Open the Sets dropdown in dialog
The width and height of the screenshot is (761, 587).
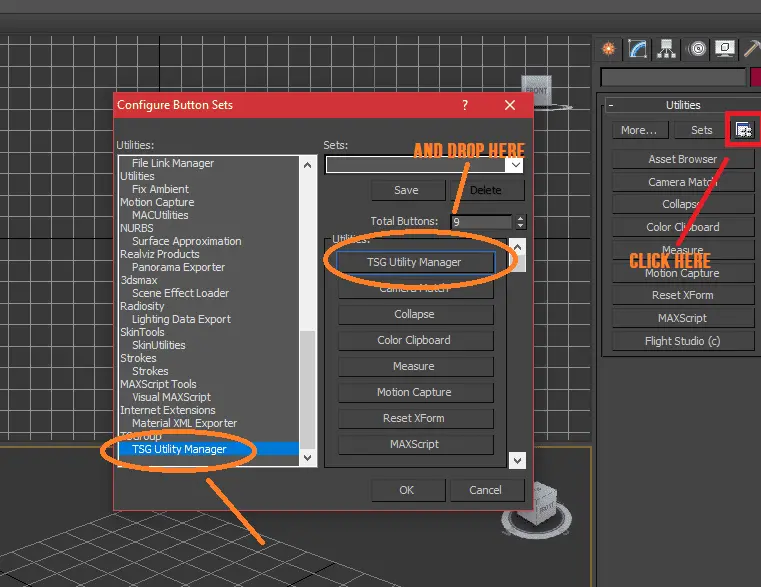[x=515, y=165]
